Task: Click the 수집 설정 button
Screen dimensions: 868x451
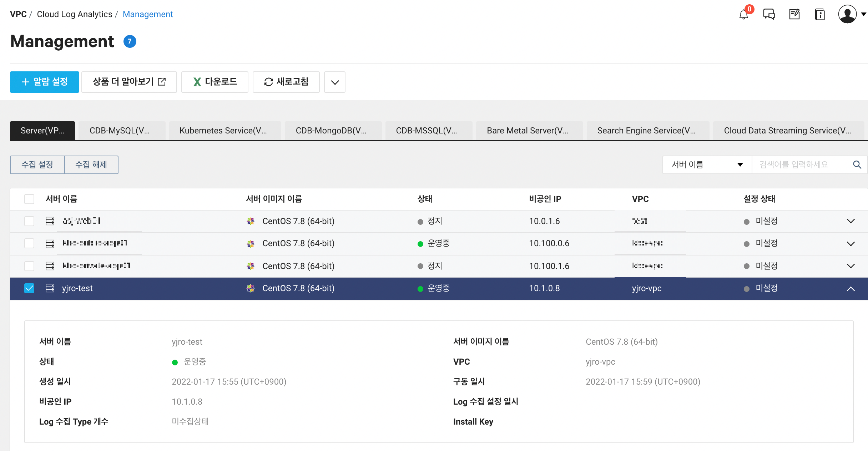Action: (37, 164)
